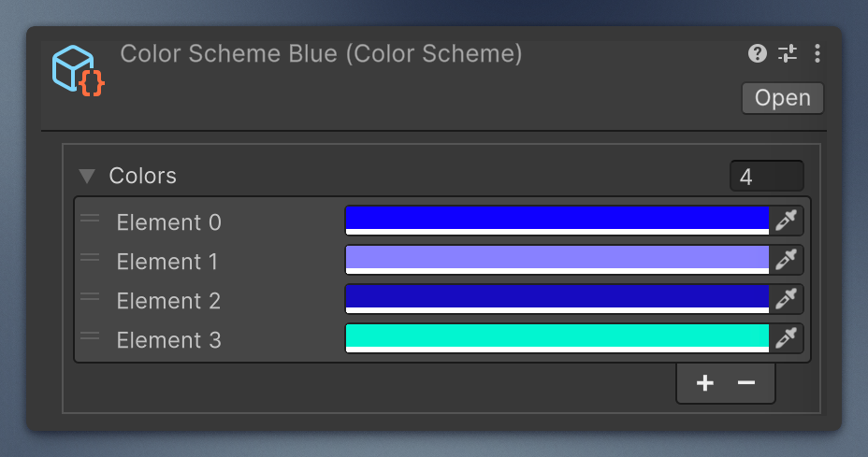Select the Element 0 label
The image size is (868, 457).
click(168, 222)
